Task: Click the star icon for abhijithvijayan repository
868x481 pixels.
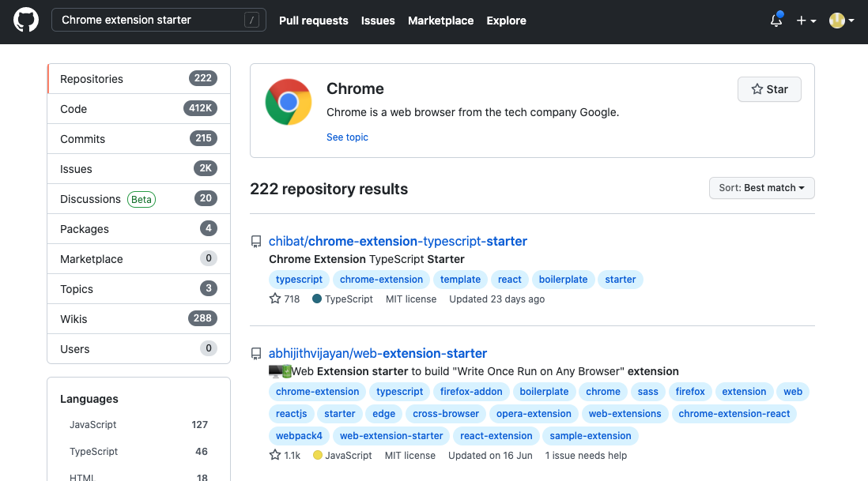Action: click(275, 455)
